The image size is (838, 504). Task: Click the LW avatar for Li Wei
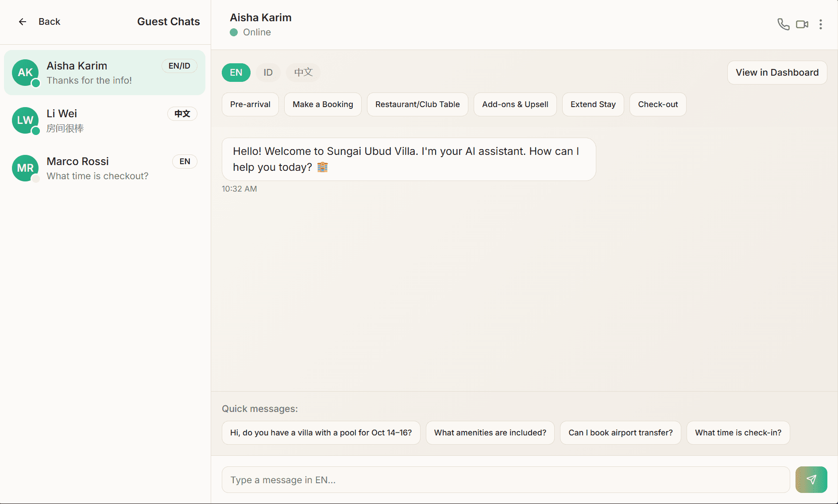(x=25, y=120)
